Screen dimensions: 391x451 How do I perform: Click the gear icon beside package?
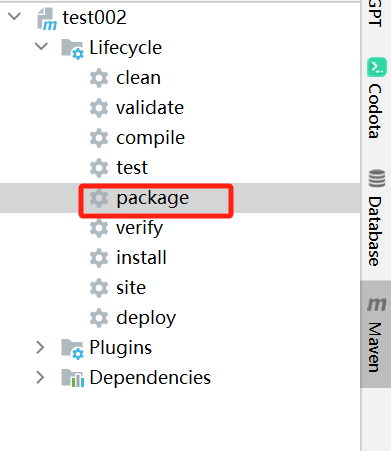point(99,198)
